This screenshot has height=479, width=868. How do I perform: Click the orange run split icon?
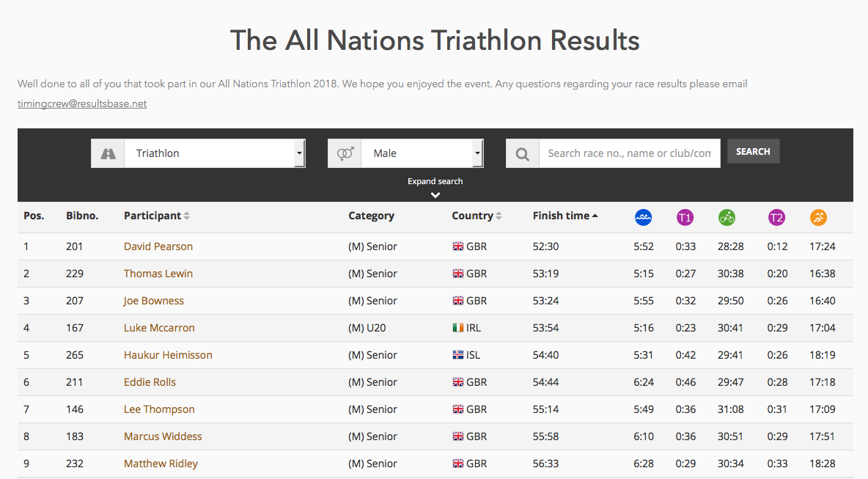pos(818,217)
